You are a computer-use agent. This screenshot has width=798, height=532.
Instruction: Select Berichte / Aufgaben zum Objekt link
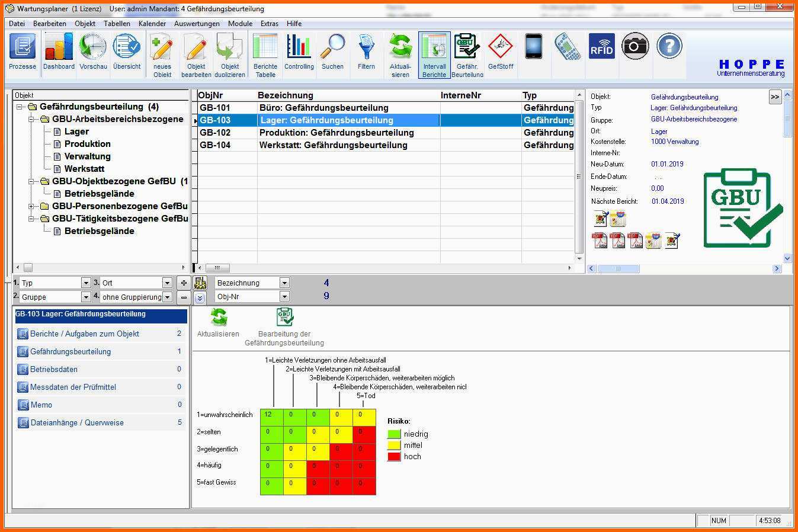(x=85, y=334)
